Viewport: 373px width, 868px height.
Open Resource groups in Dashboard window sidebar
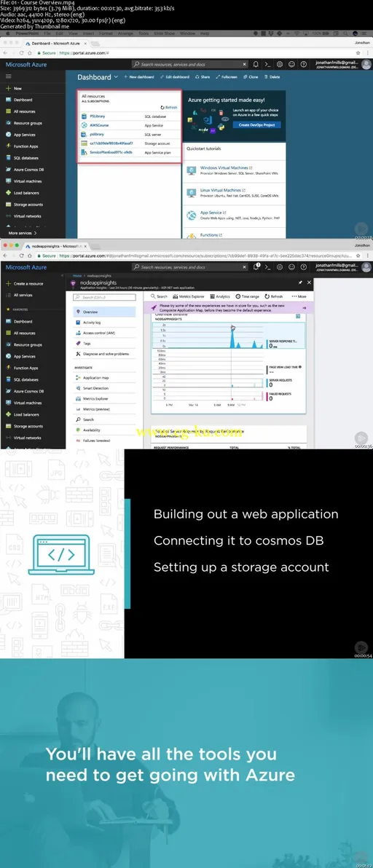click(x=24, y=123)
